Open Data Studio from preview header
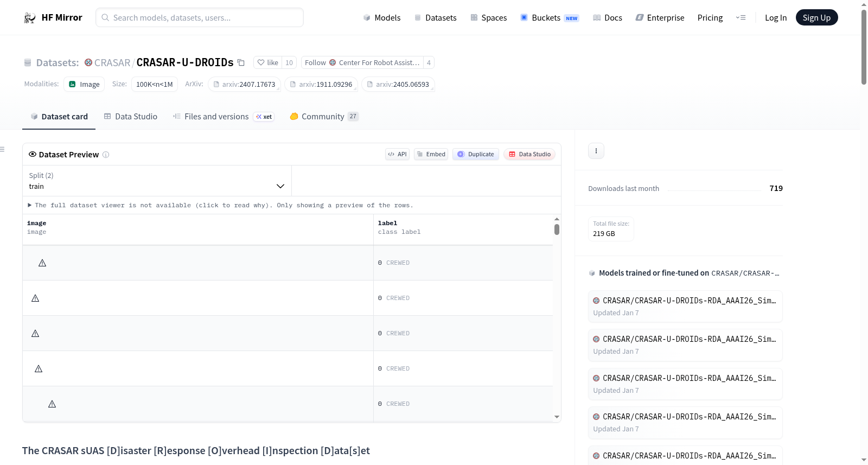 click(529, 154)
